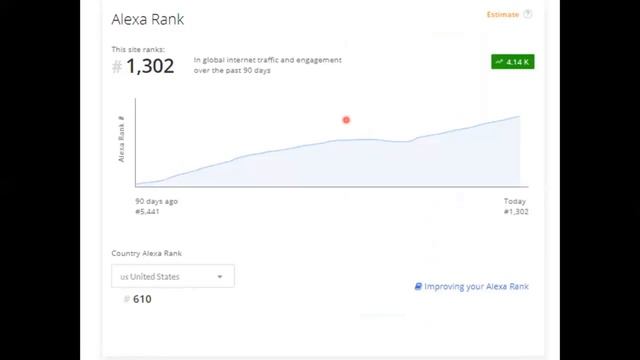Click the '#5,441' starting rank value
The width and height of the screenshot is (640, 360).
(147, 211)
